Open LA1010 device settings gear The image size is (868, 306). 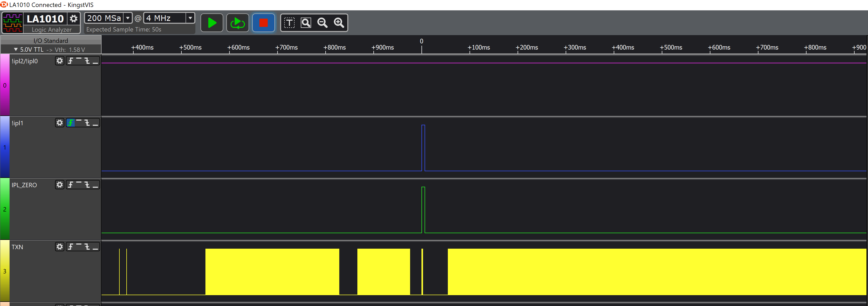point(73,19)
